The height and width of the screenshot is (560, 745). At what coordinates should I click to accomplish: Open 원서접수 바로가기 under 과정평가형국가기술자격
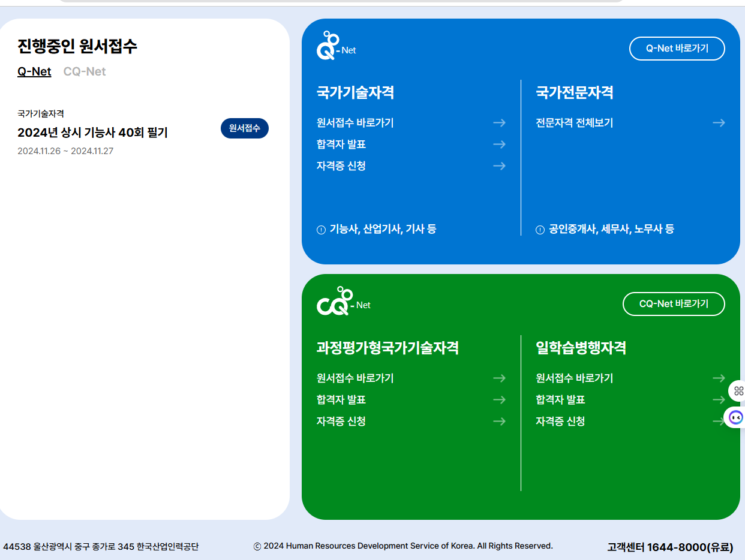(355, 378)
